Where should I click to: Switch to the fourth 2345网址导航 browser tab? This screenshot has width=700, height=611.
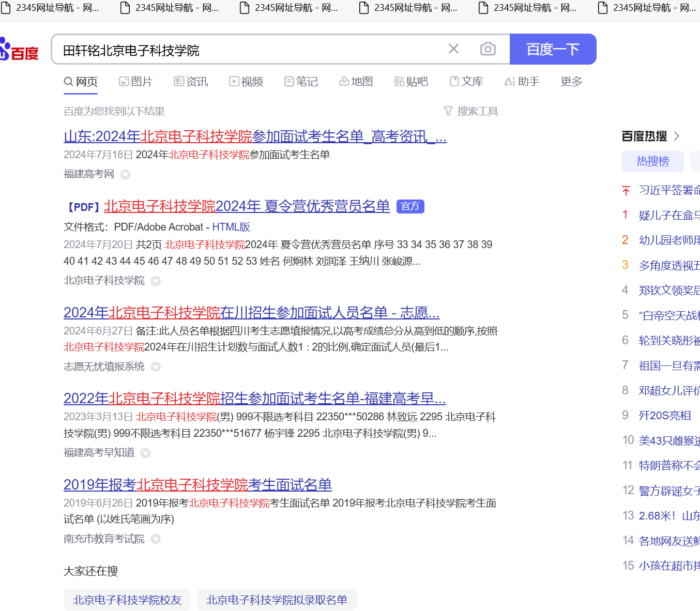(408, 8)
